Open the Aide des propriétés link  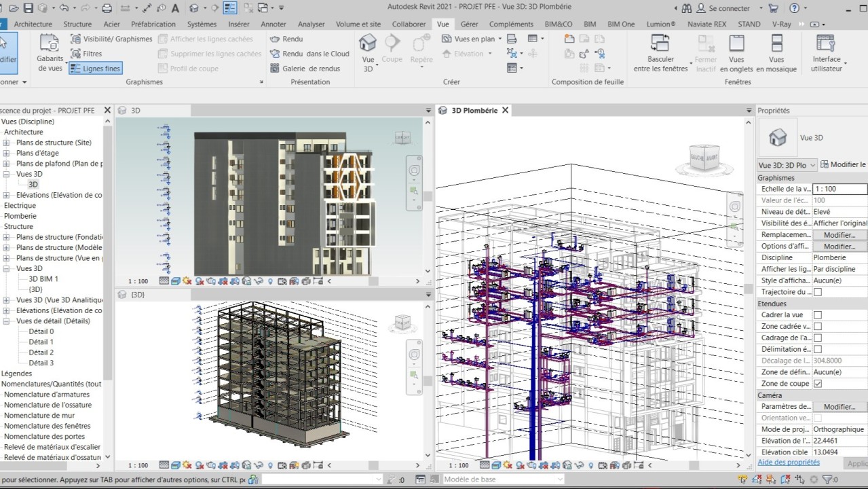pyautogui.click(x=788, y=463)
